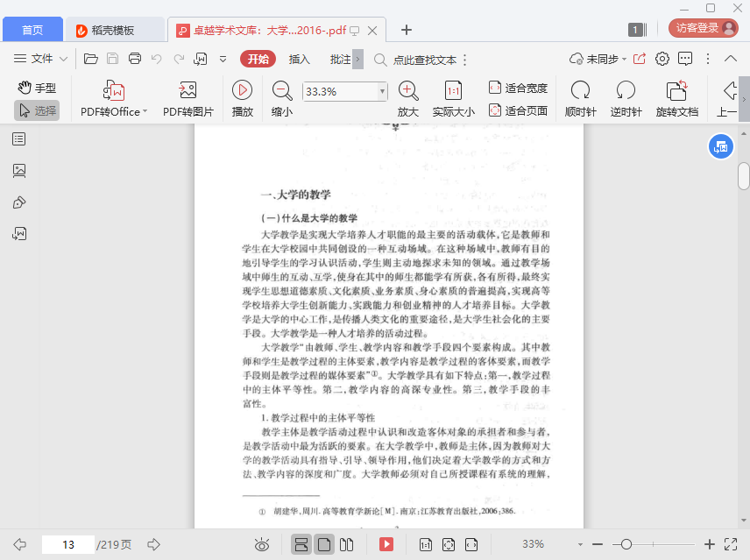This screenshot has width=750, height=560.
Task: Undo the last action
Action: pyautogui.click(x=157, y=59)
